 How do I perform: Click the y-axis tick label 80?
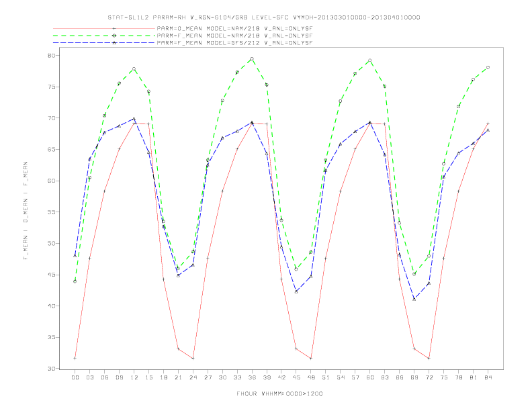pos(51,55)
